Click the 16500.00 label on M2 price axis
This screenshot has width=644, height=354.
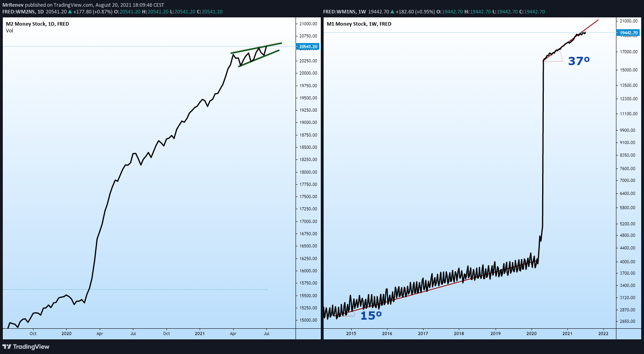point(308,246)
